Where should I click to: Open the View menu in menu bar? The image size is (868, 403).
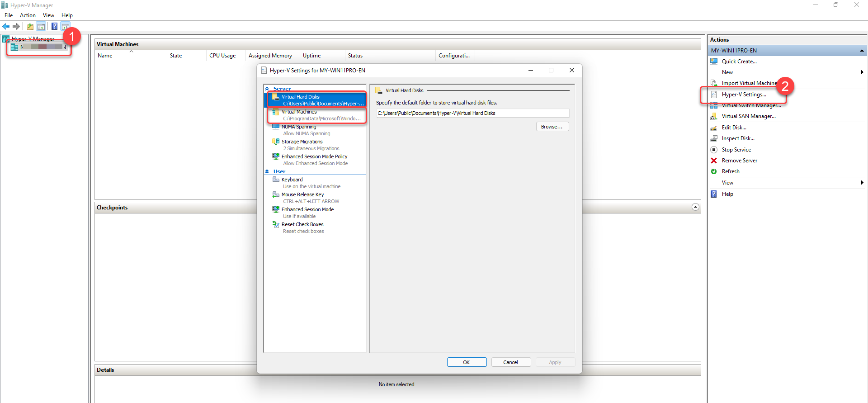point(48,15)
